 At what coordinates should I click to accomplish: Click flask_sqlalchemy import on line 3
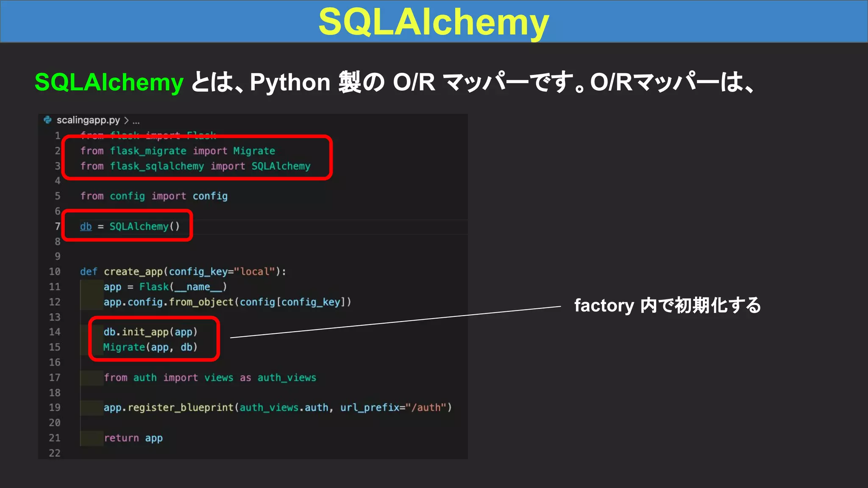[x=195, y=166]
